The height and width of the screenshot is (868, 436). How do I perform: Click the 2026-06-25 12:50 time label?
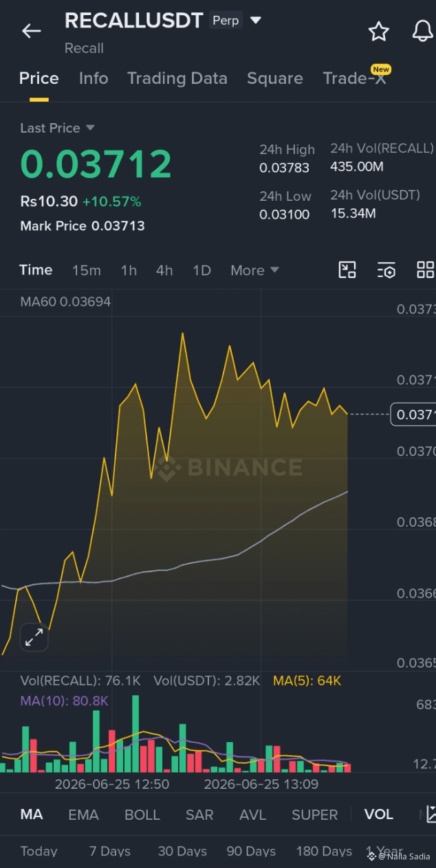[x=112, y=784]
